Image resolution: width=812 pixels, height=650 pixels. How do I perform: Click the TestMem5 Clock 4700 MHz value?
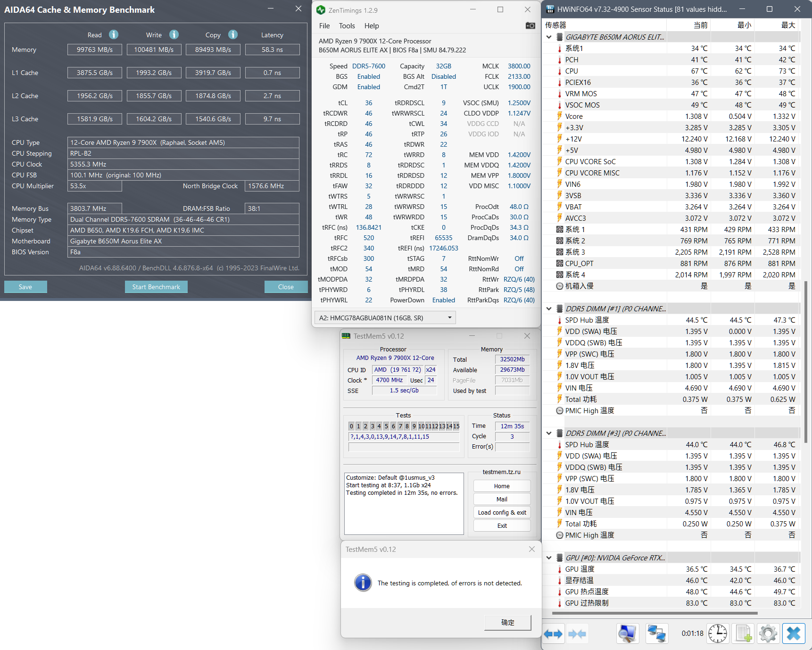click(389, 380)
